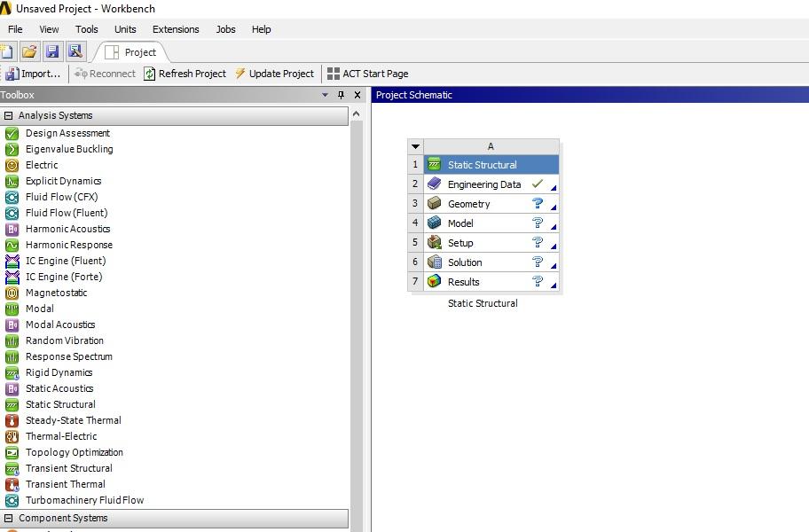The width and height of the screenshot is (809, 532).
Task: Click the system name label below schematic block
Action: point(483,303)
